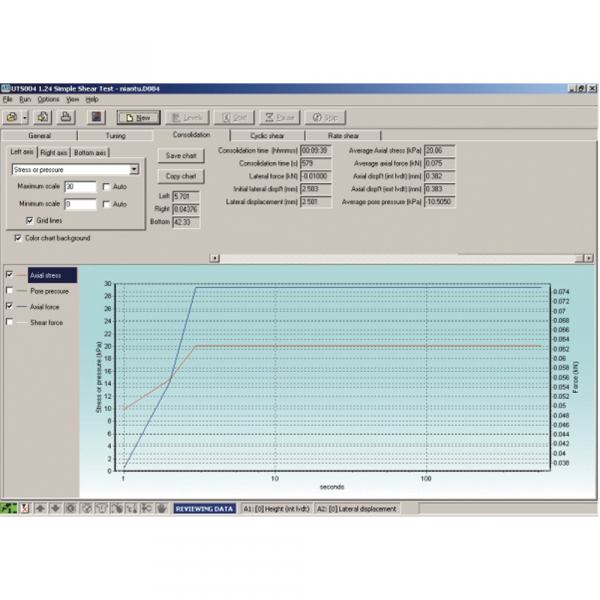Click the printer icon in toolbar
The height and width of the screenshot is (600, 600).
click(x=67, y=117)
